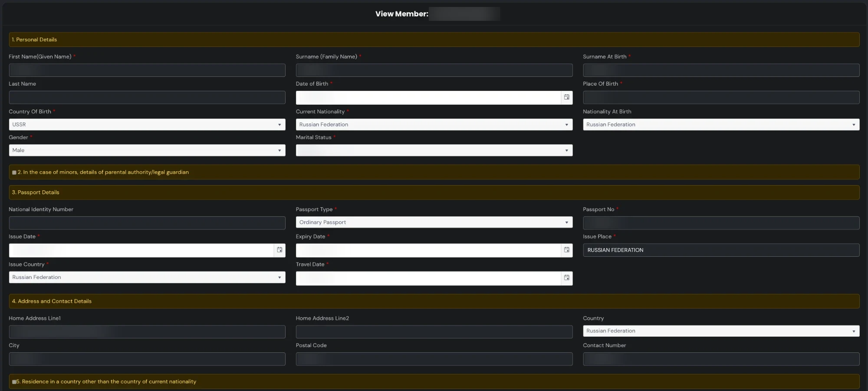Open the Country Of Birth dropdown showing USSR

coord(147,125)
